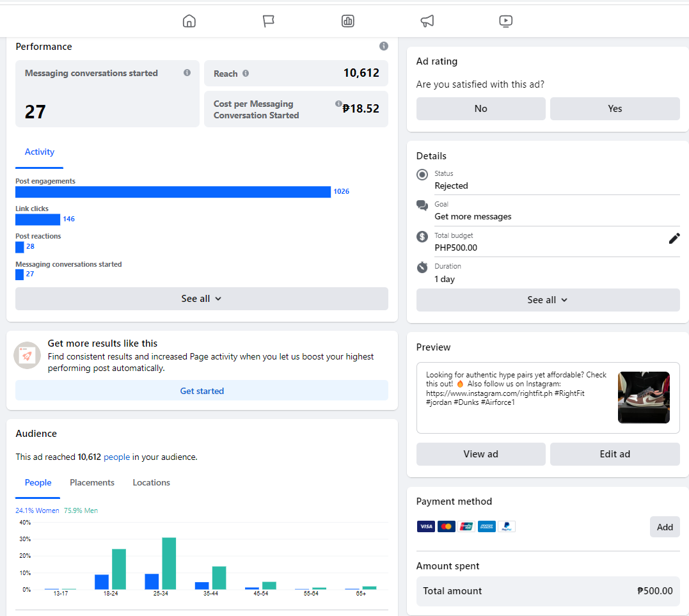Open the Ads megaphone icon
This screenshot has height=616, width=689.
tap(427, 21)
